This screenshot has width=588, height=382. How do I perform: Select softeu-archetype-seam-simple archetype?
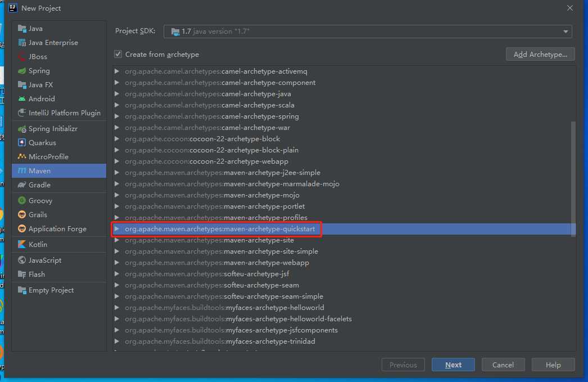pyautogui.click(x=344, y=296)
